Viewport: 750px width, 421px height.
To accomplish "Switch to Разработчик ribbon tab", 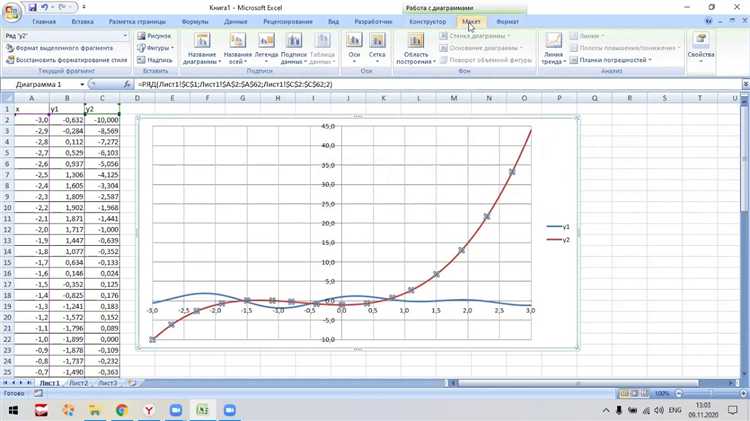I will 373,22.
